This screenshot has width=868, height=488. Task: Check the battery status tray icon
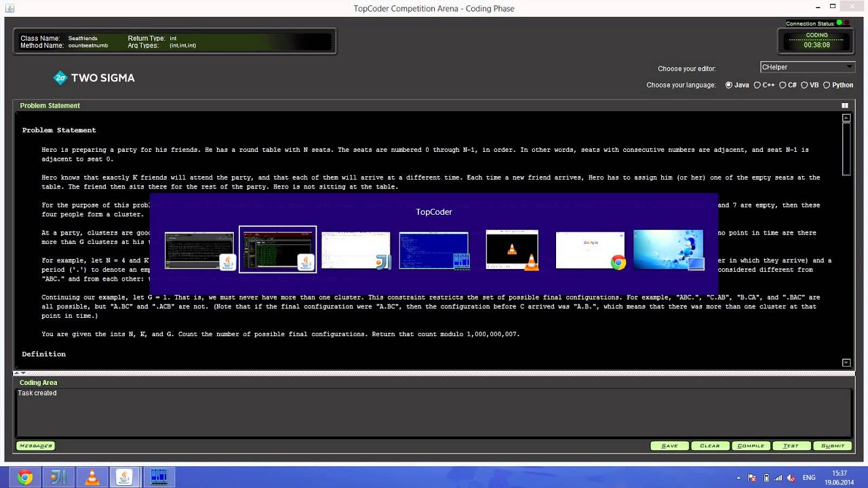click(766, 478)
